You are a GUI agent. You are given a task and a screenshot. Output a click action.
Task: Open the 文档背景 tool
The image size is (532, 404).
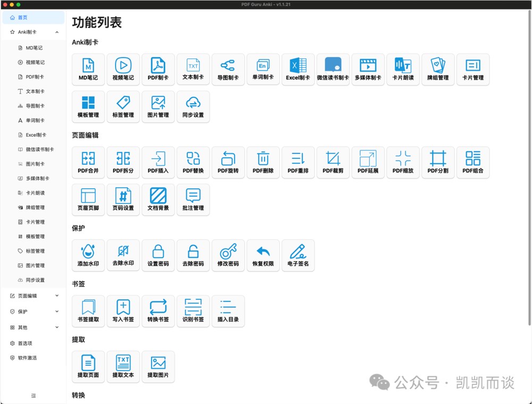(158, 200)
